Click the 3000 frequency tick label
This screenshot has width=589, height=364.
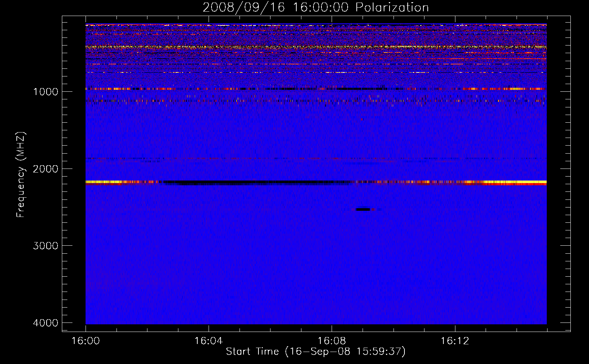46,246
